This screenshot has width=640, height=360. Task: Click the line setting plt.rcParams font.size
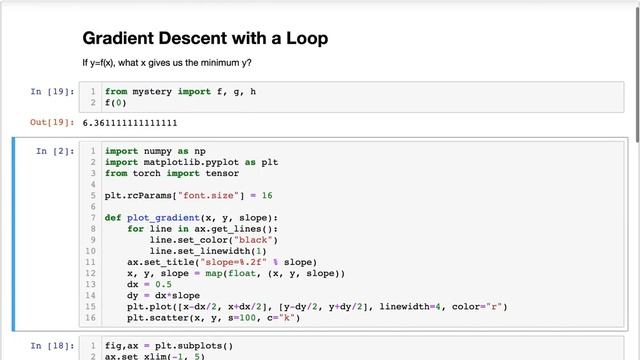click(x=189, y=196)
